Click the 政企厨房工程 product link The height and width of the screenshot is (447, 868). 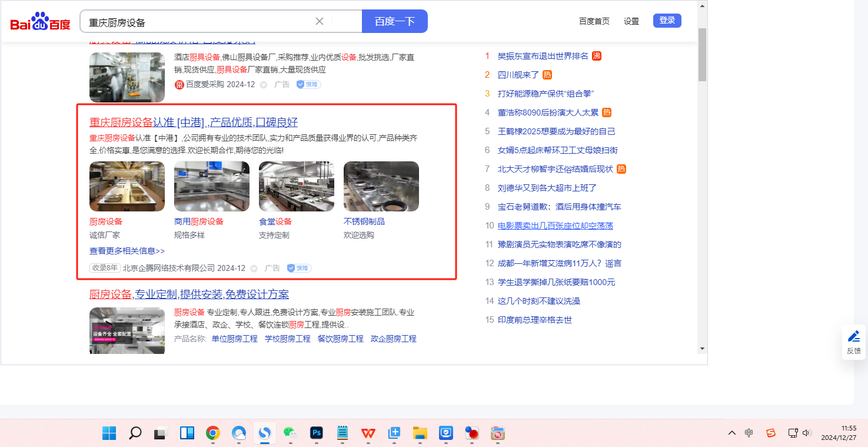pyautogui.click(x=394, y=339)
